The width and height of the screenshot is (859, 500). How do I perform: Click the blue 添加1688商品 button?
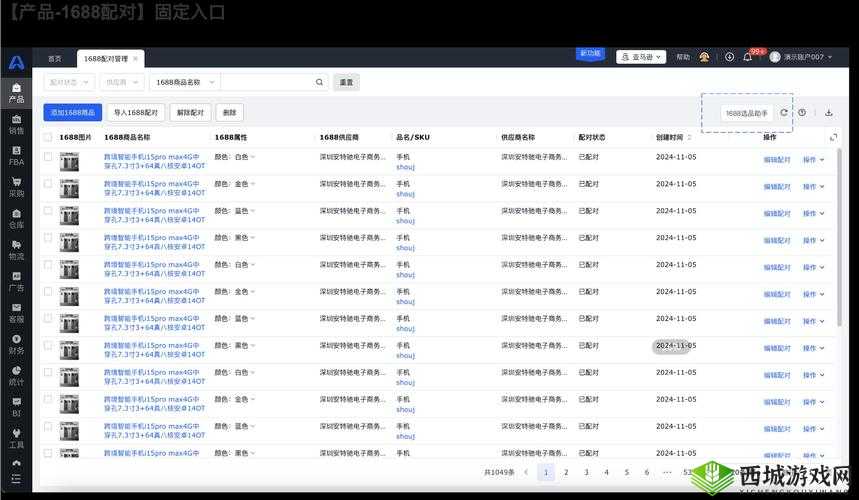(73, 112)
